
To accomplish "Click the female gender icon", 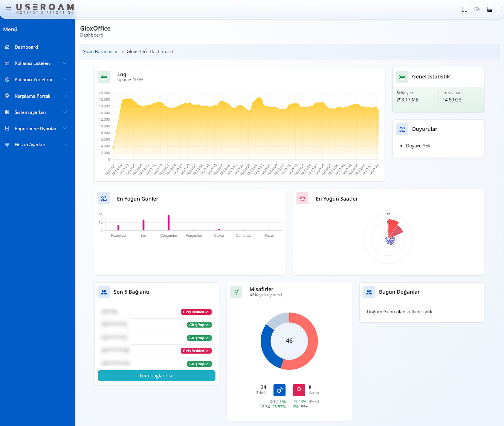I will pos(299,390).
